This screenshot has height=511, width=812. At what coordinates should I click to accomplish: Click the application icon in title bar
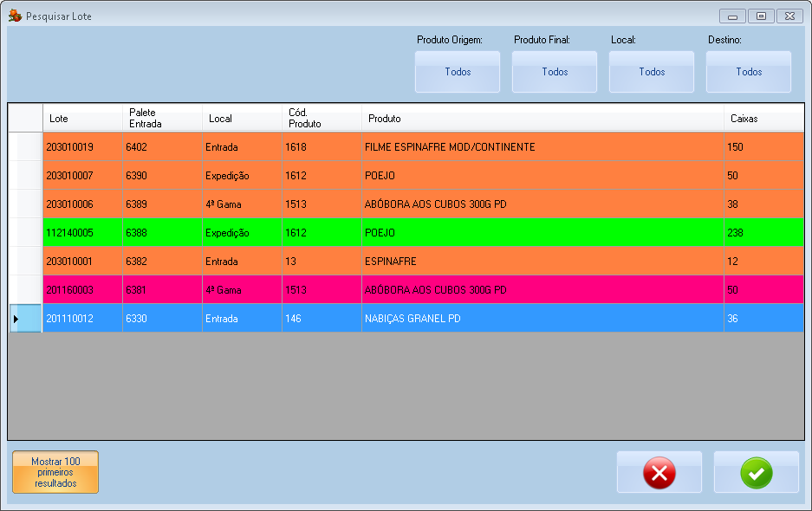coord(15,16)
